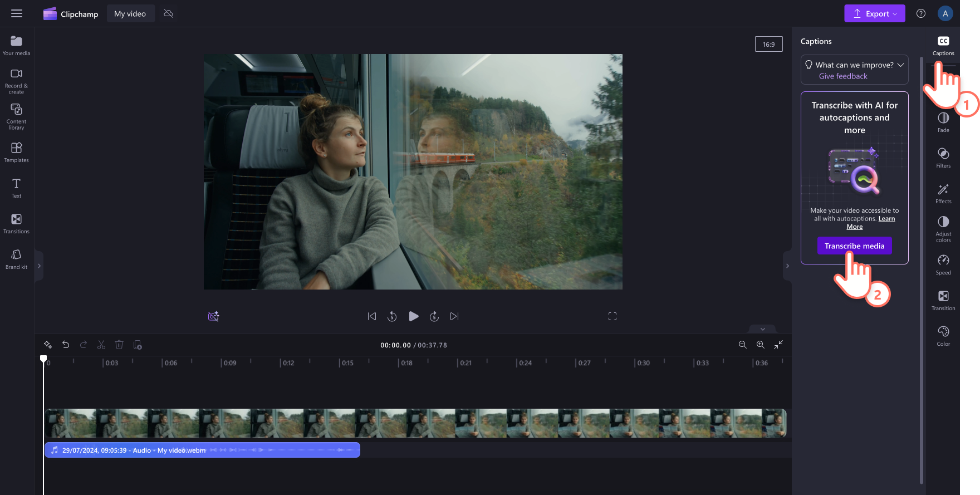This screenshot has width=980, height=495.
Task: Change the 16:9 aspect ratio
Action: point(769,44)
